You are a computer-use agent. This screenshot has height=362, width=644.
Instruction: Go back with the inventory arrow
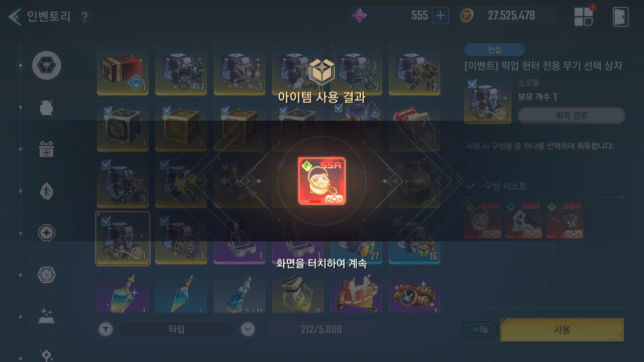[x=15, y=17]
